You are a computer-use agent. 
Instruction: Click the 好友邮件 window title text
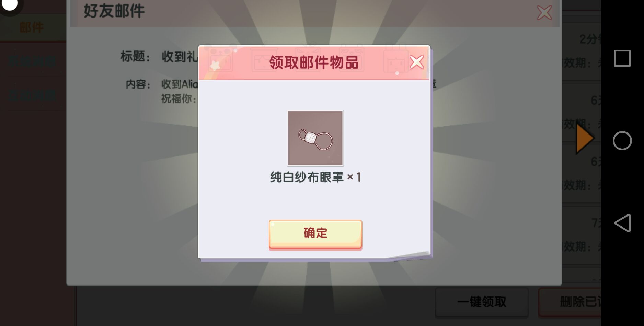114,11
